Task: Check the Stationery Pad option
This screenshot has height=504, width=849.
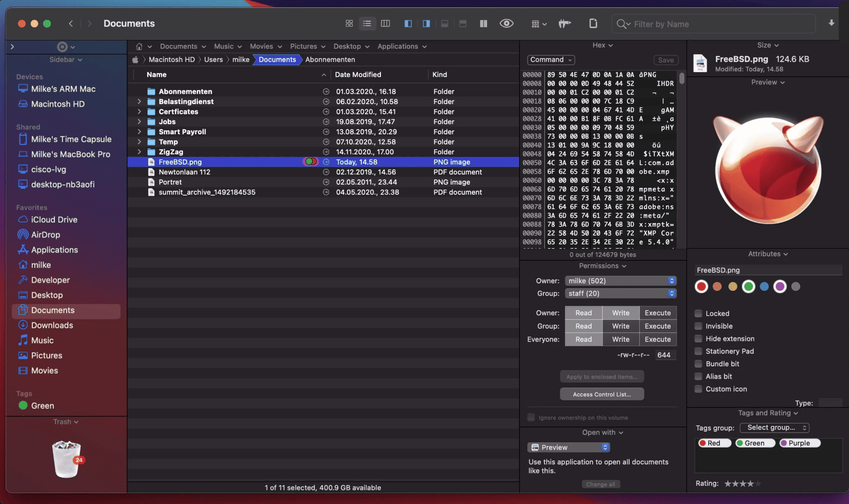Action: [x=698, y=351]
